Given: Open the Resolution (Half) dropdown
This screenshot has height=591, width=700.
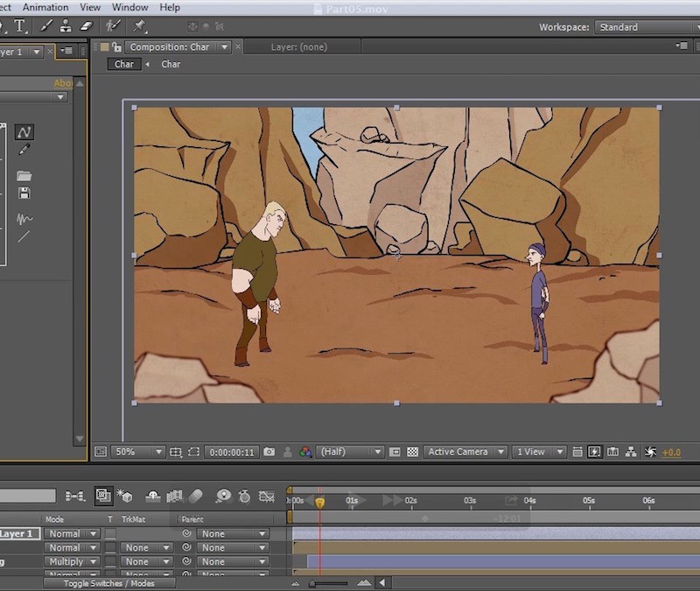Looking at the screenshot, I should tap(350, 452).
